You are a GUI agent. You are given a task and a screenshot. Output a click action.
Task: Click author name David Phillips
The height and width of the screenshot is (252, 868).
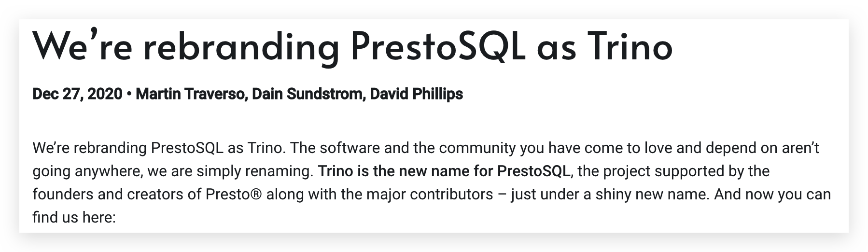coord(416,94)
